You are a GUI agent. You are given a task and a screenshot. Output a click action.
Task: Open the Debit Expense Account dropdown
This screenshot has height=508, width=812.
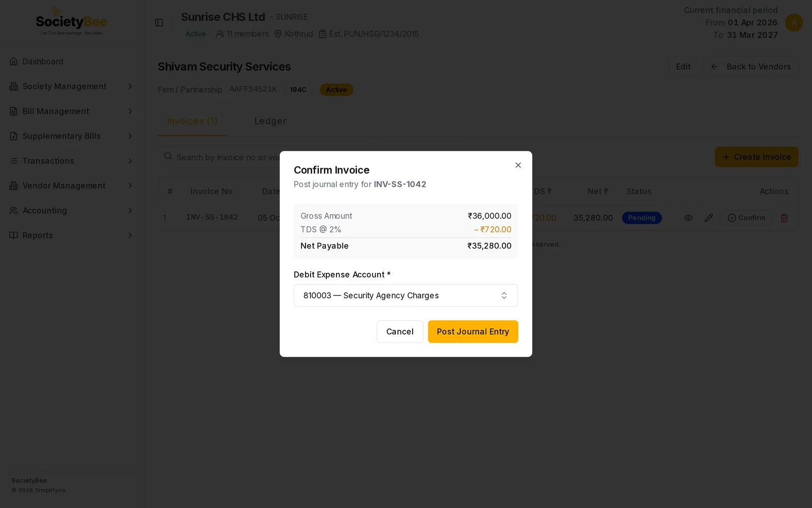(x=405, y=295)
